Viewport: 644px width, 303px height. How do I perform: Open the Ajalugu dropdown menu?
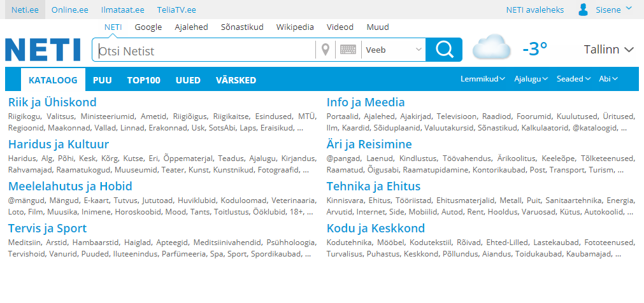point(531,79)
